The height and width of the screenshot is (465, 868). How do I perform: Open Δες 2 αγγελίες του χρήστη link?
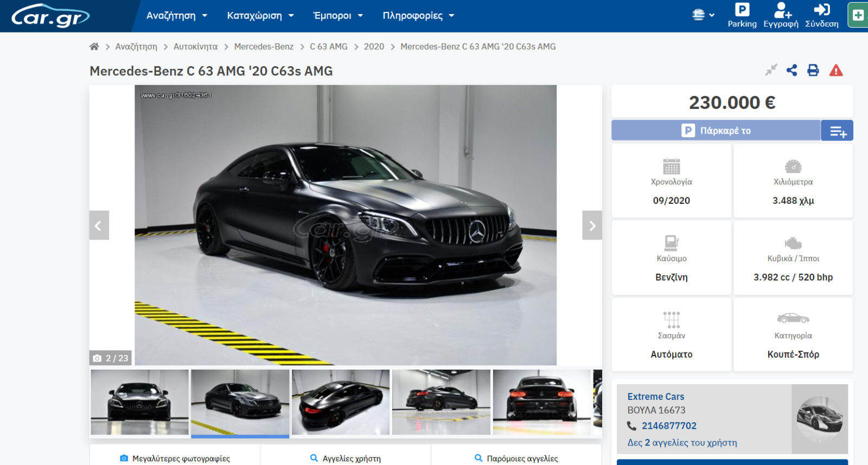(x=682, y=443)
